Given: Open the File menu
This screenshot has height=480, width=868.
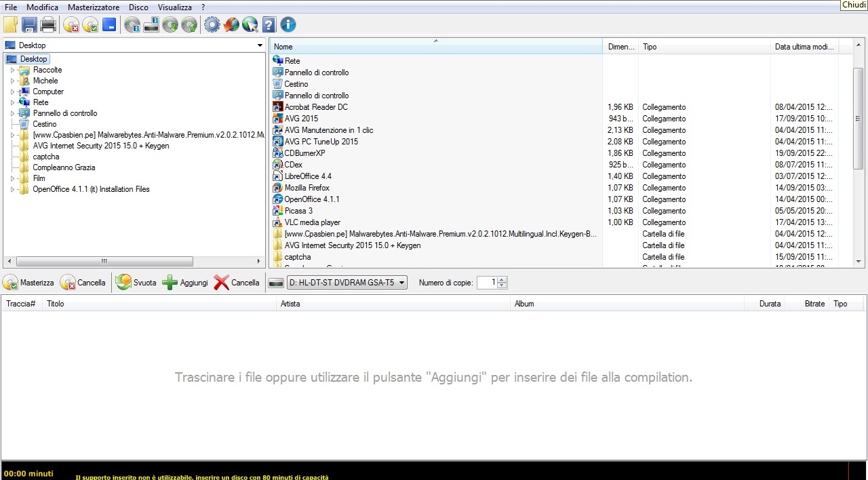Looking at the screenshot, I should [11, 7].
